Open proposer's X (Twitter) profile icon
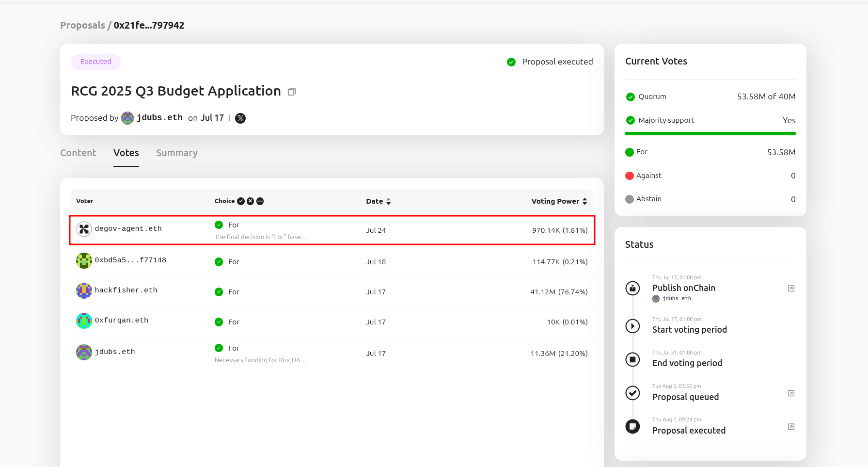 (x=240, y=118)
